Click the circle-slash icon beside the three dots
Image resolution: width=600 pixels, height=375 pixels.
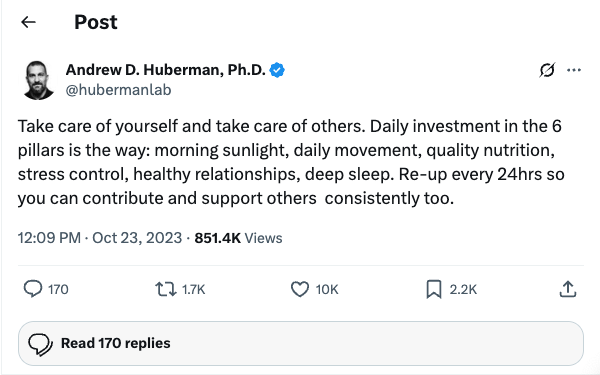(547, 70)
